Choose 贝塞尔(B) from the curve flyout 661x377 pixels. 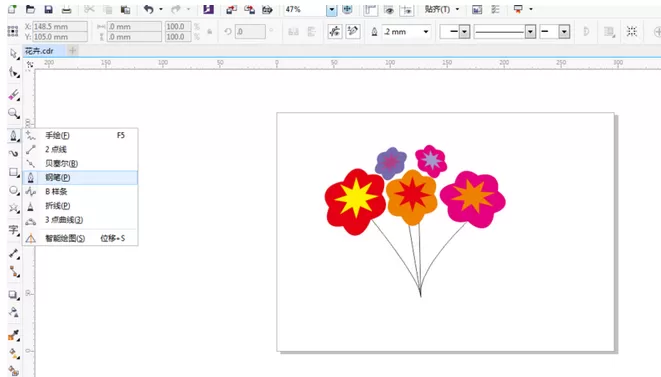coord(80,164)
